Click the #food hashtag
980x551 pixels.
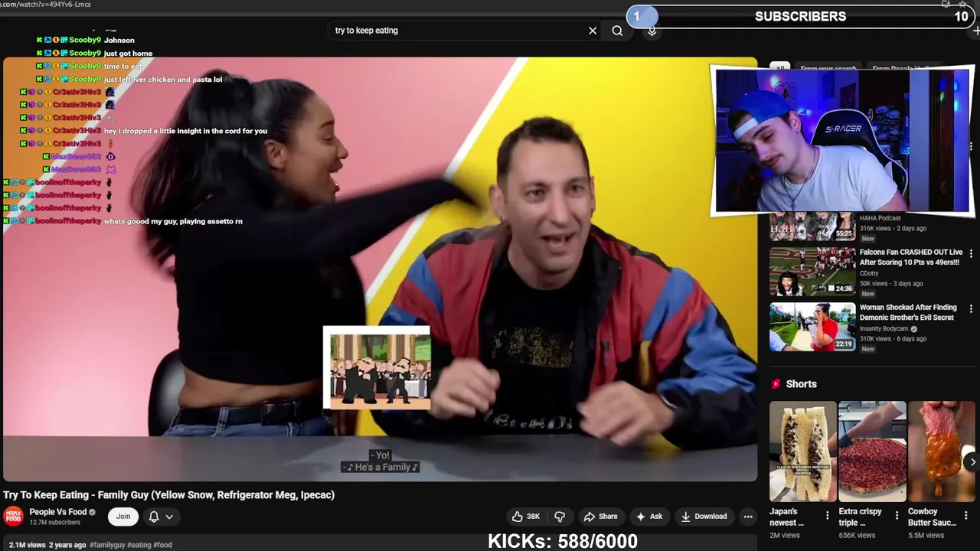pos(162,545)
